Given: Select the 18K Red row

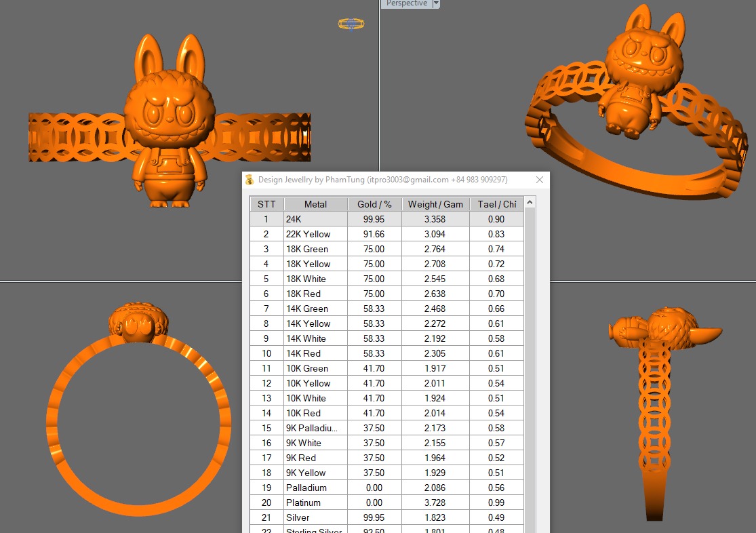Looking at the screenshot, I should (x=386, y=294).
